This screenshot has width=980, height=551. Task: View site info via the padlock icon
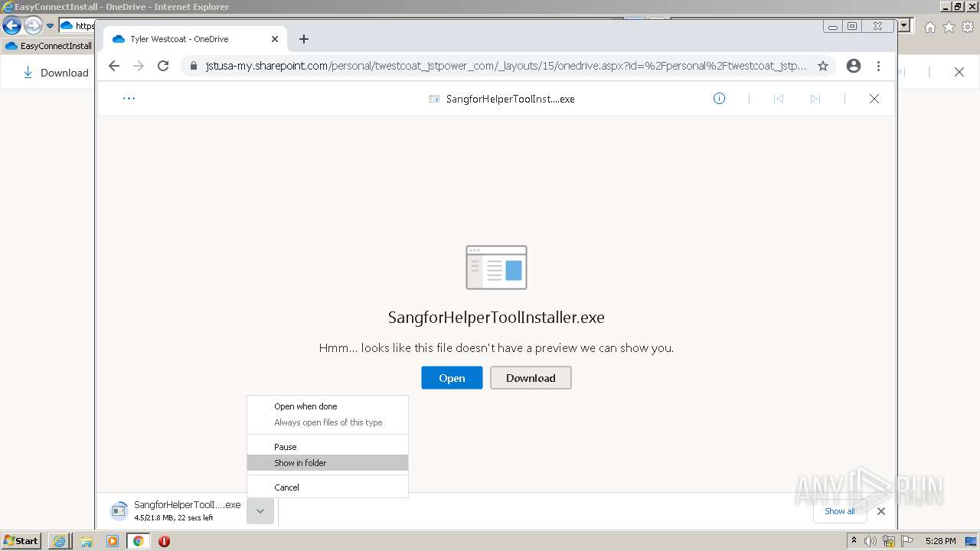click(x=194, y=66)
